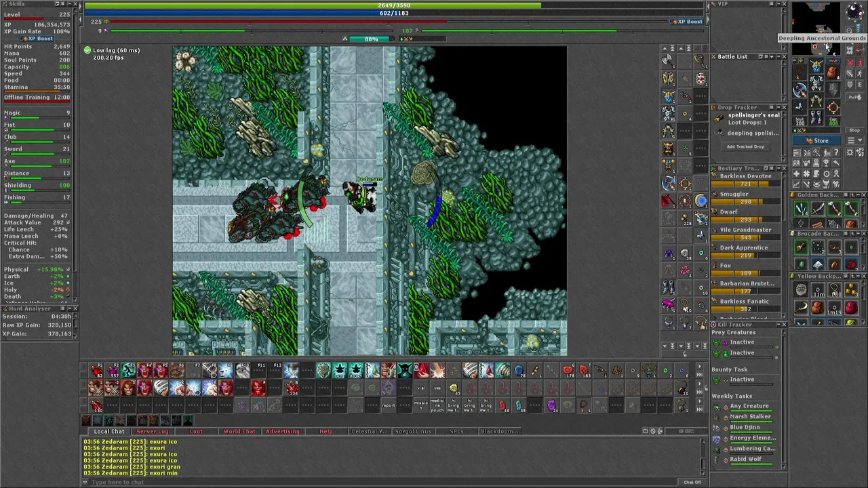Viewport: 868px width, 488px height.
Task: Click the horned helmet equipment slot
Action: coord(816,66)
